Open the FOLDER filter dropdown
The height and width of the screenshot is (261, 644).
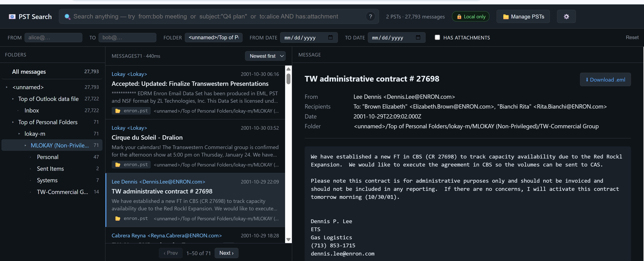[213, 37]
